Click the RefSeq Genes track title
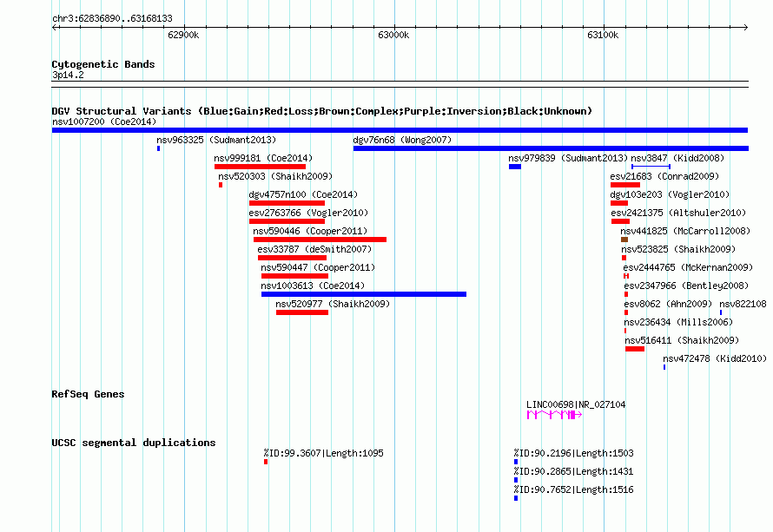The width and height of the screenshot is (773, 532). [88, 394]
